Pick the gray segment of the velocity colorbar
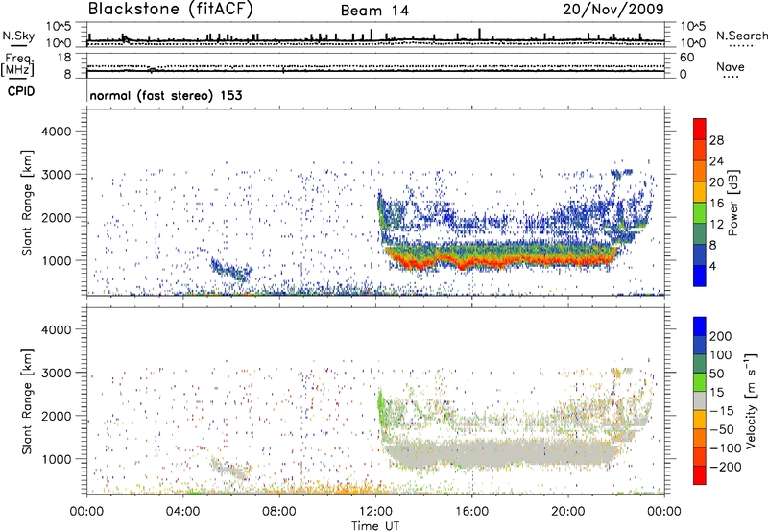The width and height of the screenshot is (768, 532). click(x=700, y=400)
